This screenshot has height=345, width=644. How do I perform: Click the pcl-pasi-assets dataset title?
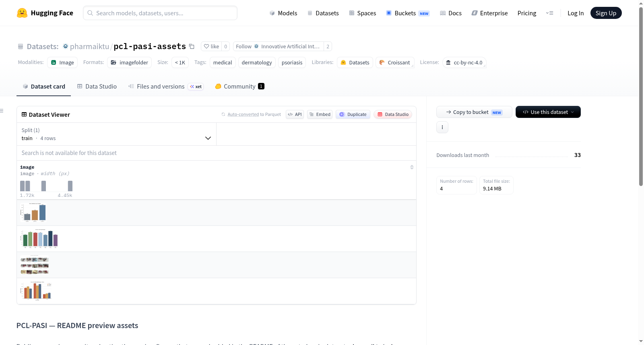(x=150, y=46)
